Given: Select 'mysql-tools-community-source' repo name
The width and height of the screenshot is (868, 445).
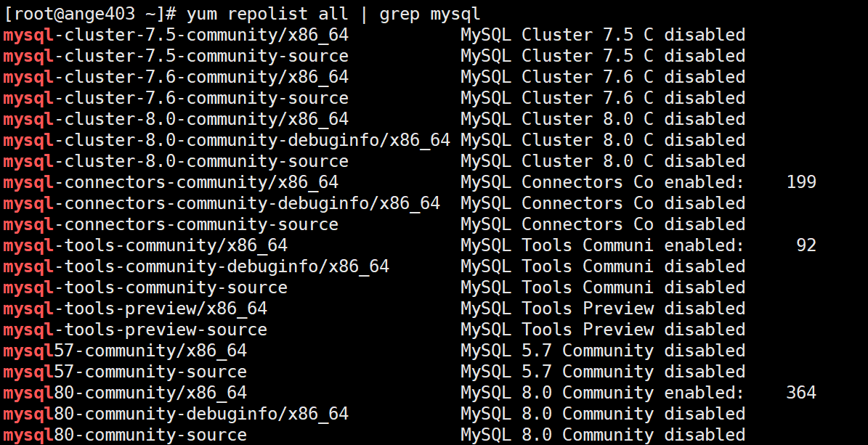Looking at the screenshot, I should (145, 287).
